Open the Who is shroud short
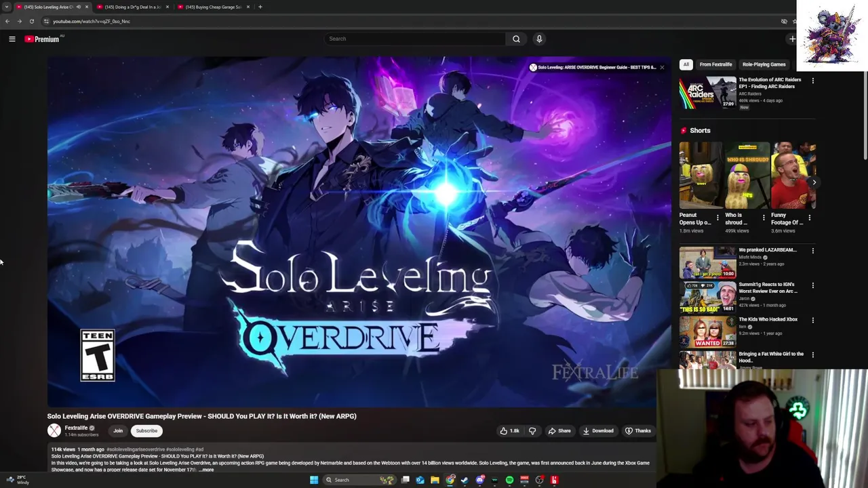Image resolution: width=868 pixels, height=488 pixels. [747, 175]
